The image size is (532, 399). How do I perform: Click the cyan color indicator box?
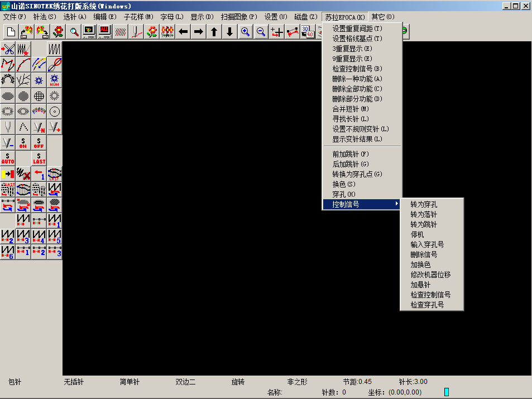pyautogui.click(x=447, y=392)
